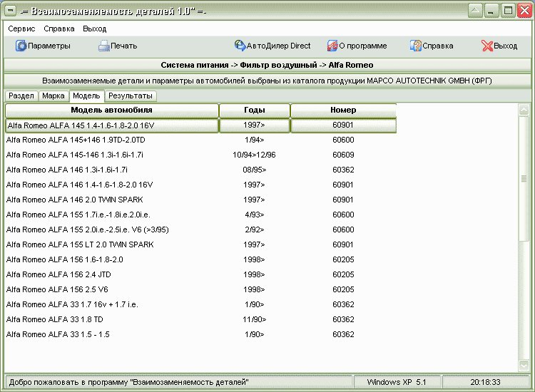
Task: Switch to the Марка tab
Action: (53, 96)
